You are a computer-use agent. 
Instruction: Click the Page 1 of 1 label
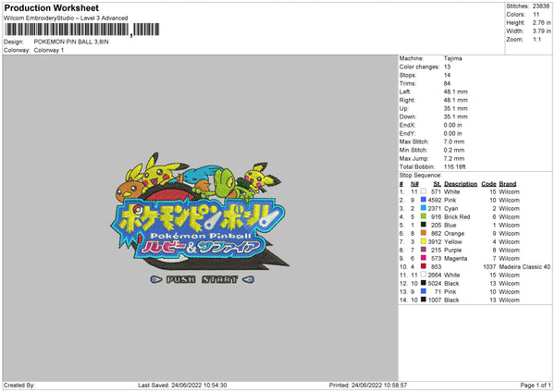click(x=536, y=385)
